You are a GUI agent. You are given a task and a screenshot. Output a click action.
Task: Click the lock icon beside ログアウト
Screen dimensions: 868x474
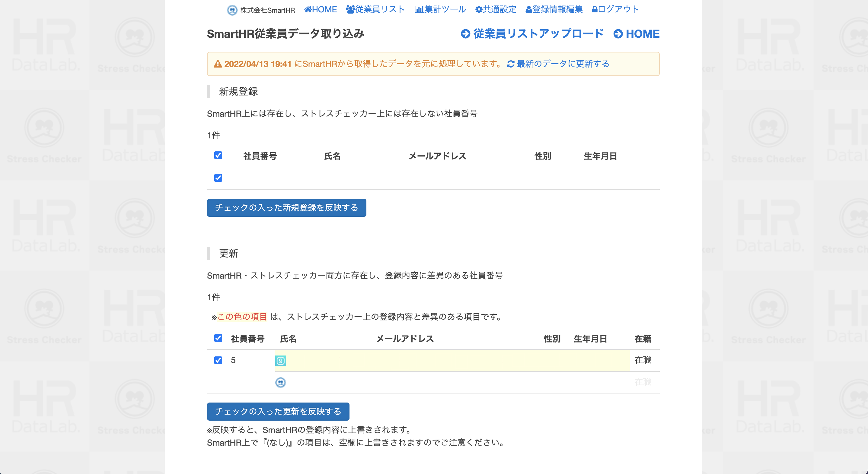click(595, 9)
